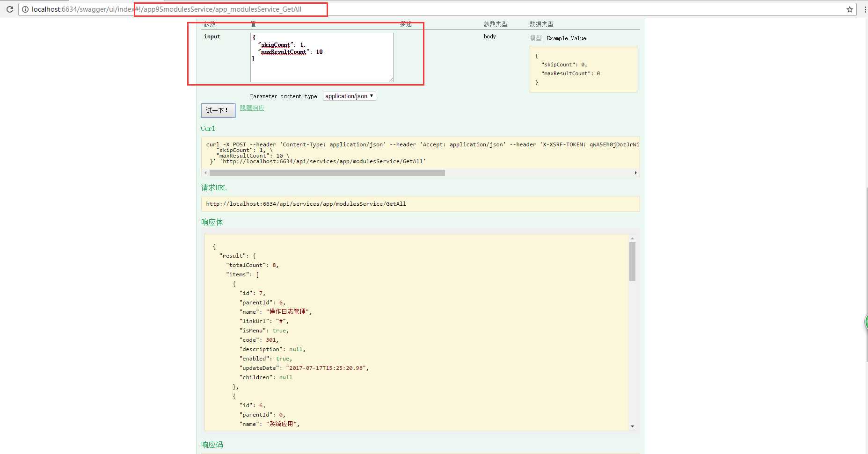This screenshot has width=868, height=454.
Task: Click the '试一下!' try-it-out button
Action: (218, 110)
